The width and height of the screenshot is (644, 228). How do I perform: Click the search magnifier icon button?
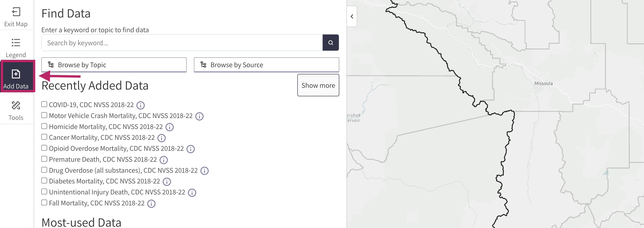pos(331,43)
